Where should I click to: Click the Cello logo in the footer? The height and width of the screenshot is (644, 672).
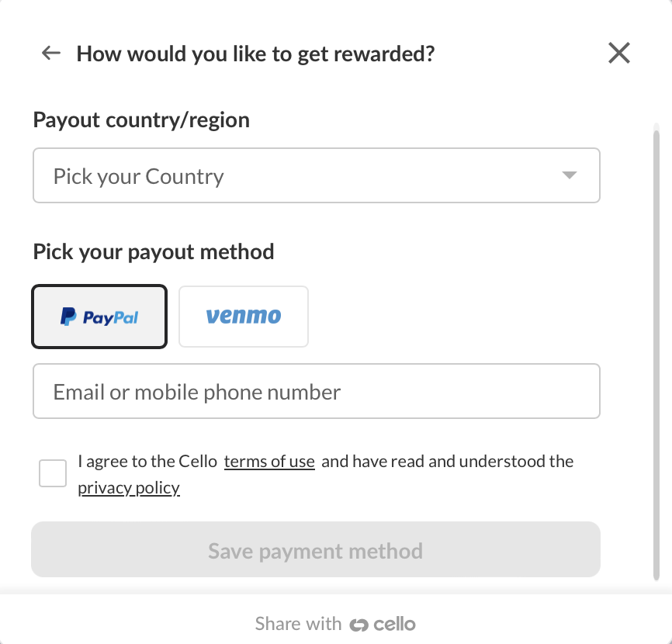(383, 625)
